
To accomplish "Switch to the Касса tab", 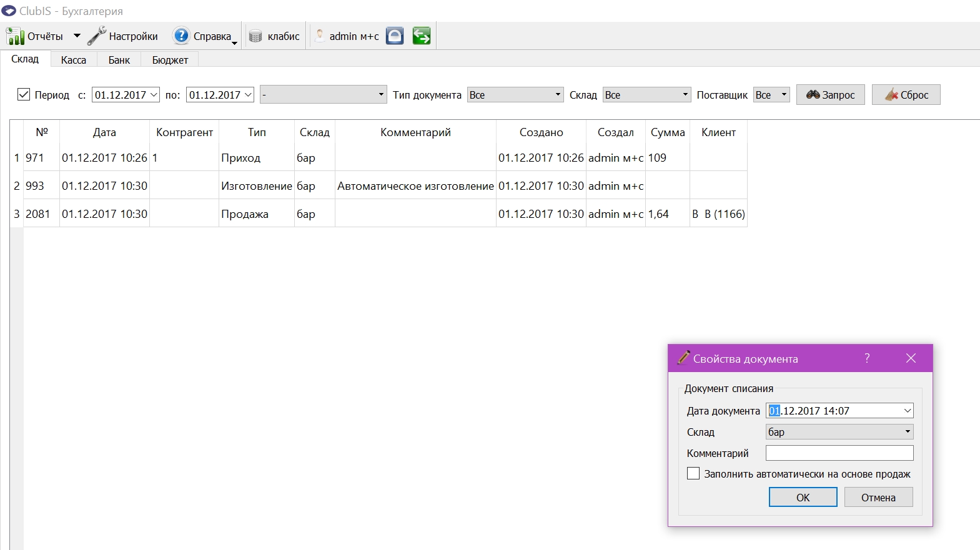I will pos(74,60).
